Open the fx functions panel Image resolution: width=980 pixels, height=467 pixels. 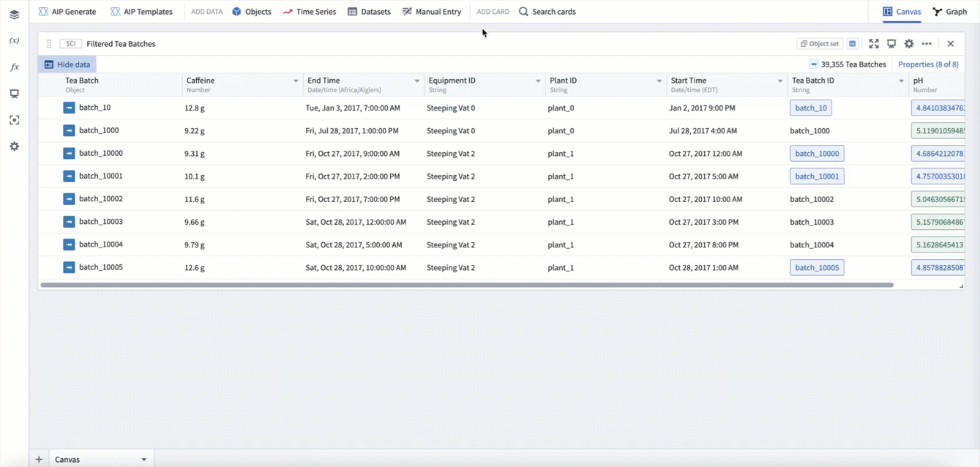point(14,67)
